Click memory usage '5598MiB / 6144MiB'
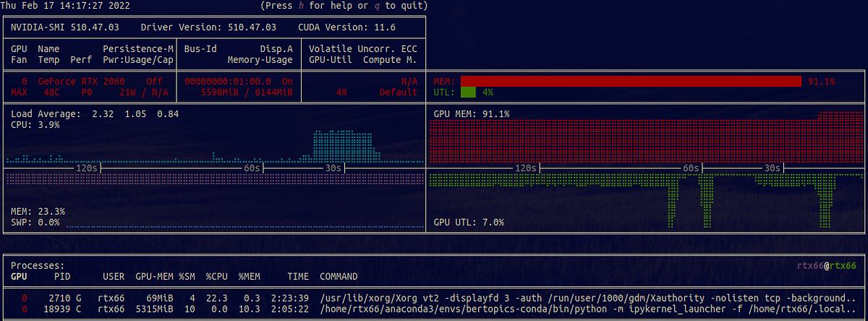 click(247, 93)
